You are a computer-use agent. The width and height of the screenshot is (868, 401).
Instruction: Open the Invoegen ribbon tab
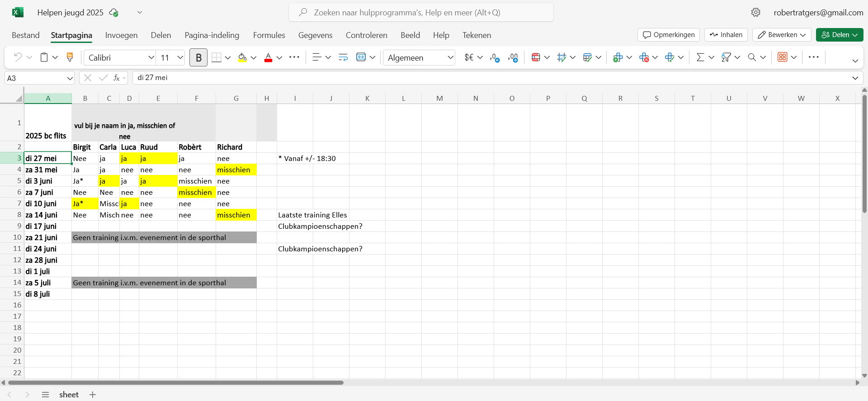pos(121,35)
